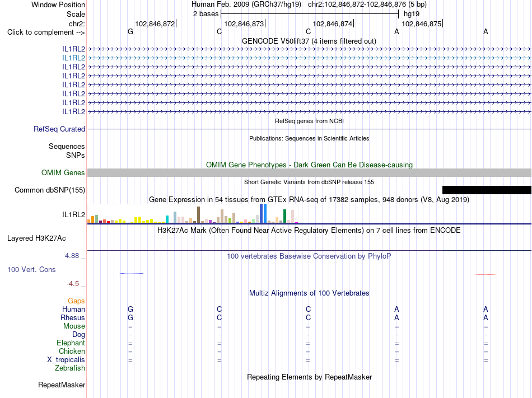This screenshot has height=398, width=532.
Task: Click base G in the Human alignment row
Action: click(x=130, y=309)
